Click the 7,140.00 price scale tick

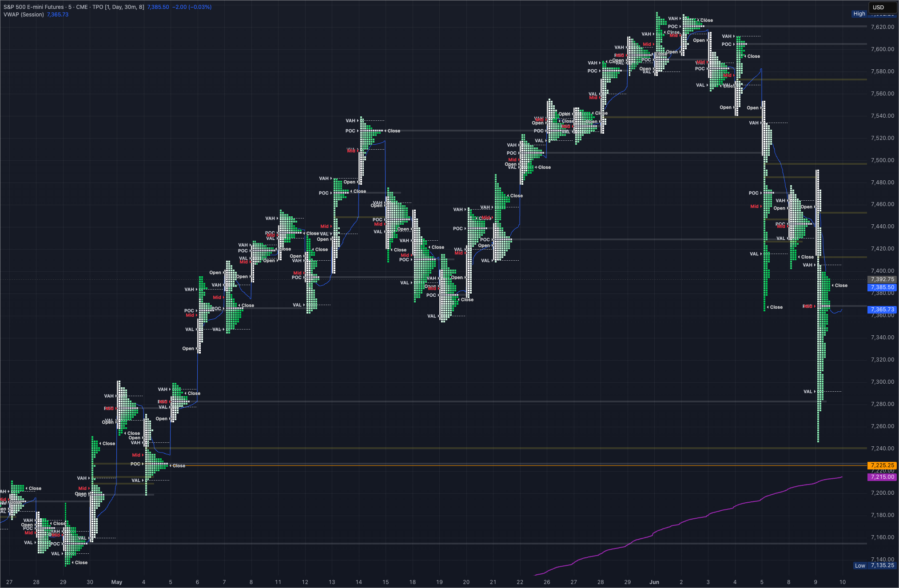(x=883, y=559)
